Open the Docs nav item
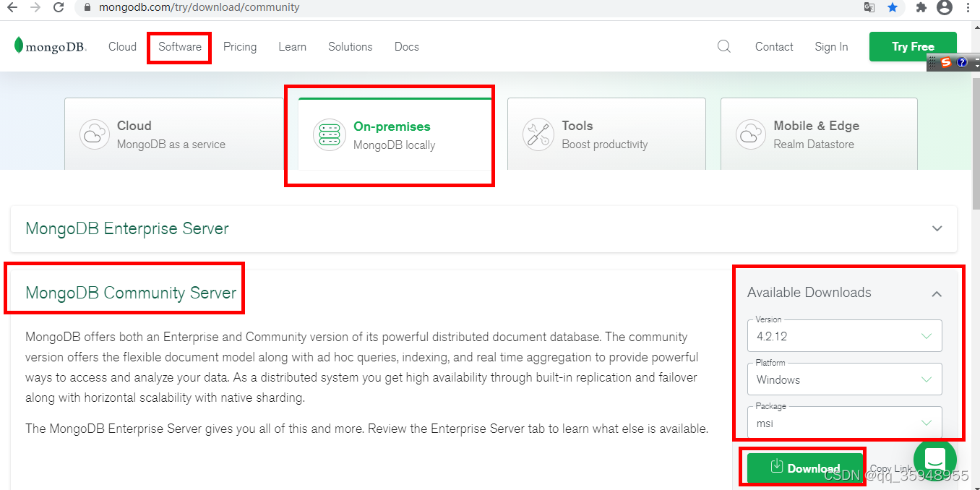980x490 pixels. 407,46
